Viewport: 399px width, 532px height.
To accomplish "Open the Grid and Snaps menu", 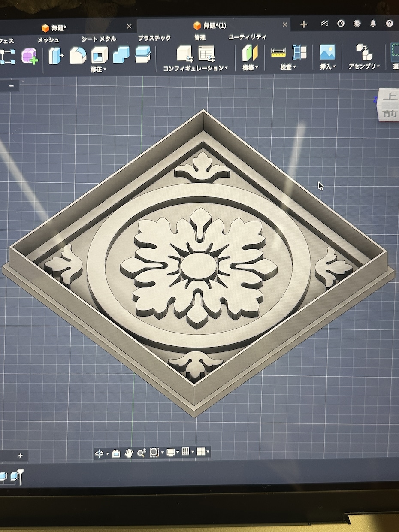I will pos(187,451).
